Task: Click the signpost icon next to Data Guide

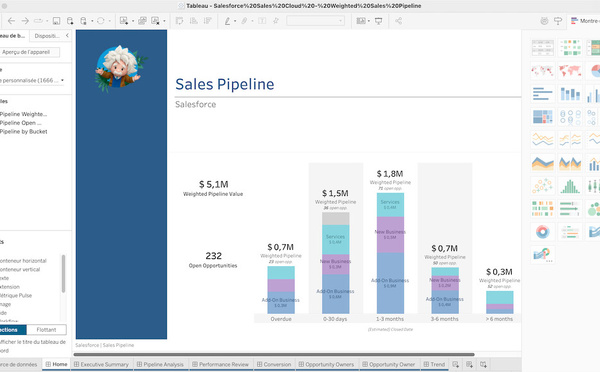Action: (558, 21)
